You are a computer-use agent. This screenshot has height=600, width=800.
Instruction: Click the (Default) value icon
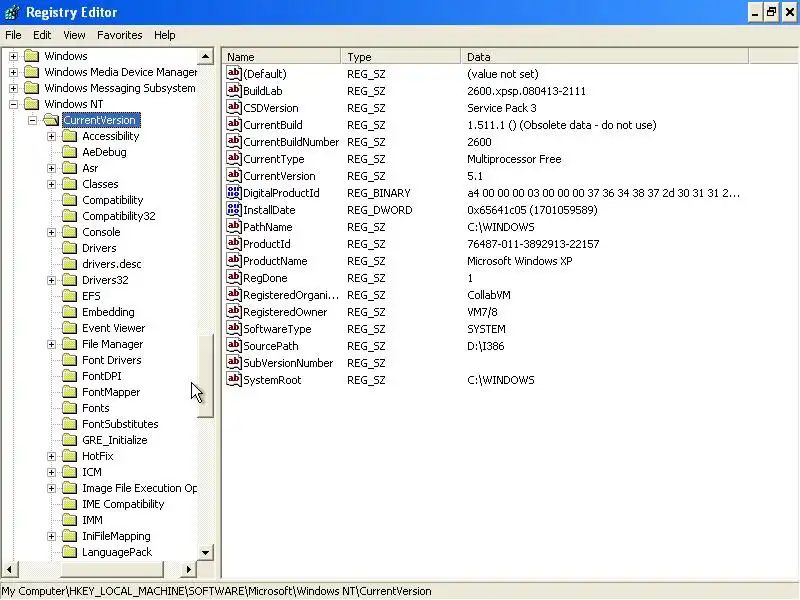point(234,73)
